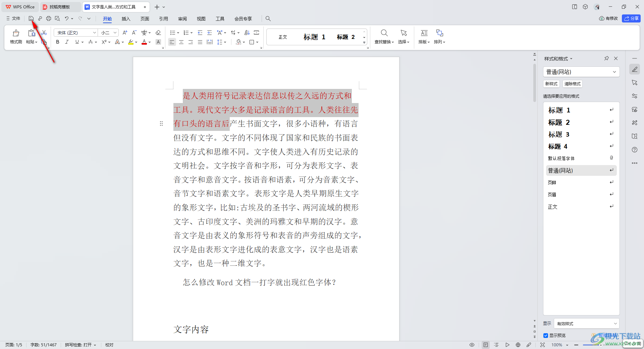The image size is (644, 349).
Task: Click the play reading mode icon in status bar
Action: (507, 345)
